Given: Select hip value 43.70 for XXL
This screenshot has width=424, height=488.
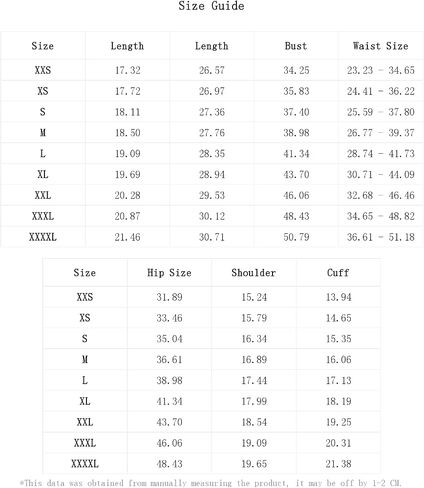Looking at the screenshot, I should pos(169,422).
